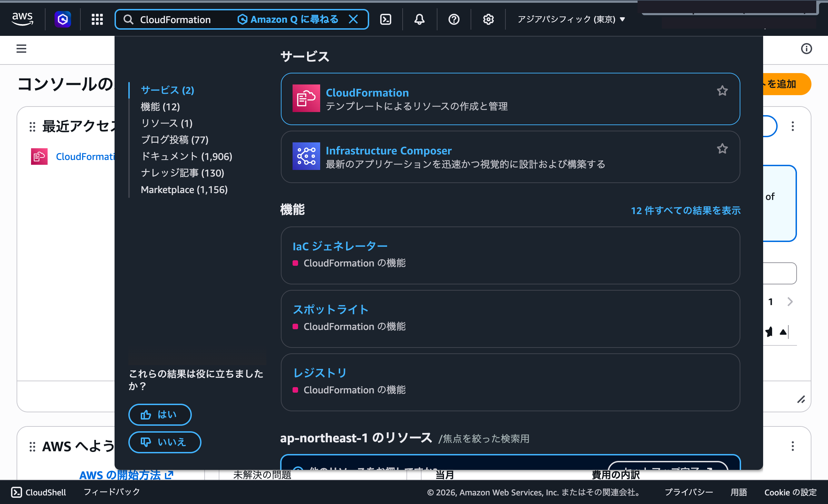Open settings gear icon in header

(x=488, y=19)
